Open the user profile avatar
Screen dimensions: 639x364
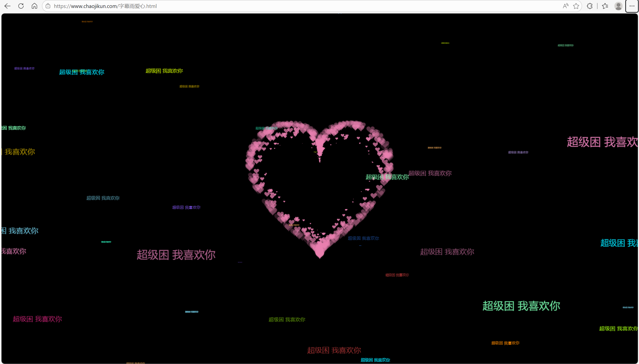point(618,6)
